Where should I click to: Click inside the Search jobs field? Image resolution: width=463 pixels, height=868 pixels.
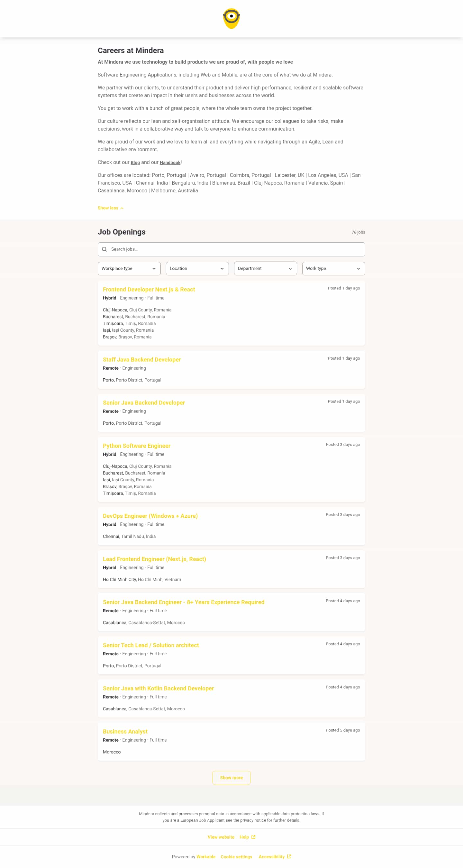tap(202, 249)
